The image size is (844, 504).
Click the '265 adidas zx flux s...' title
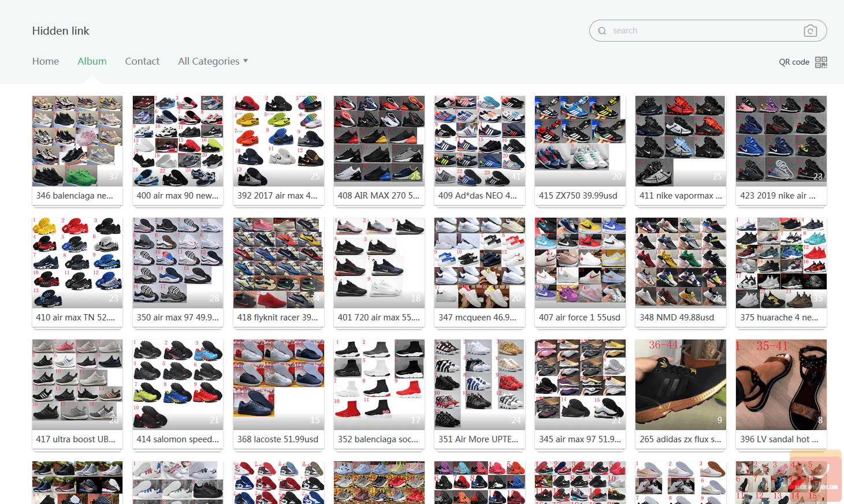pyautogui.click(x=680, y=439)
